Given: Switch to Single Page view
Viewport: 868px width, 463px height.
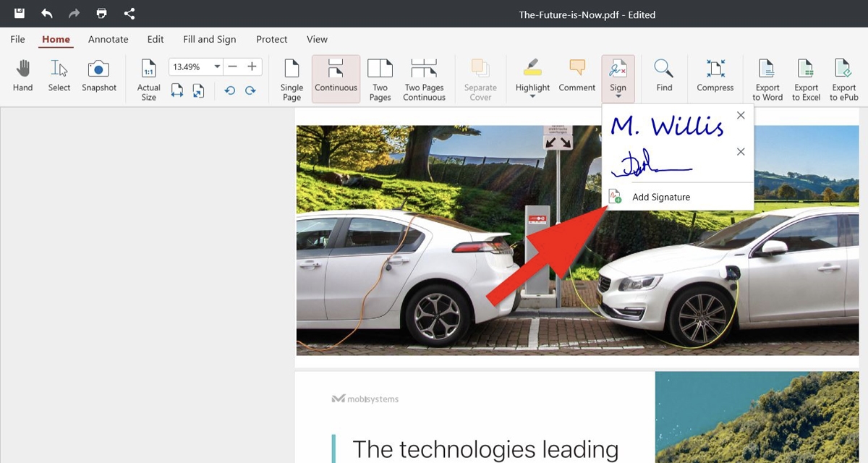Looking at the screenshot, I should (x=292, y=80).
